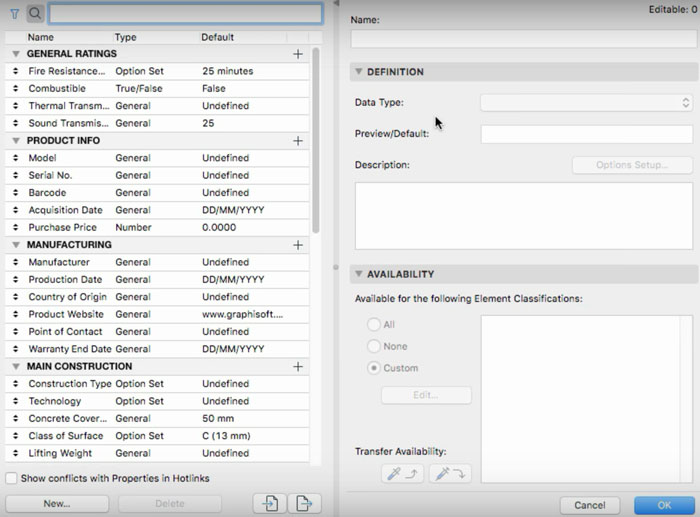Click the pick up availability eyedropper
Screen dimensions: 700x517
point(405,474)
